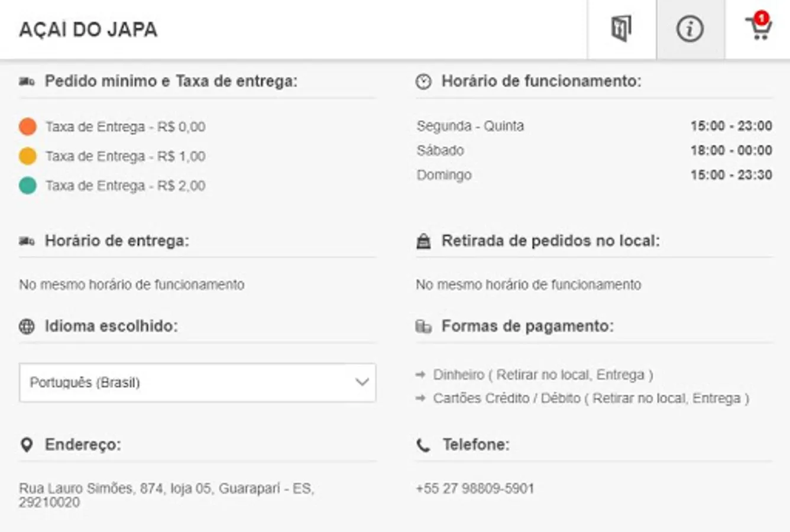Viewport: 790px width, 532px height.
Task: Click the orange R$ 0,00 delivery fee swatch
Action: [x=28, y=126]
